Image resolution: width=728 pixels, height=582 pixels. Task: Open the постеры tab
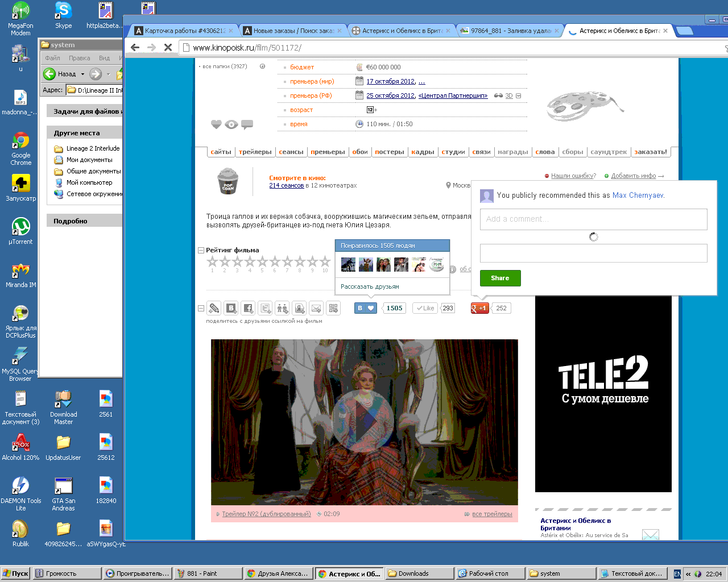tap(390, 152)
